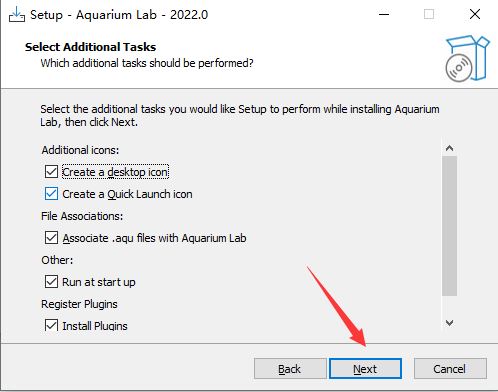This screenshot has width=498, height=392.
Task: Disable Associate .aqu files with Aquarium Lab
Action: coord(51,238)
